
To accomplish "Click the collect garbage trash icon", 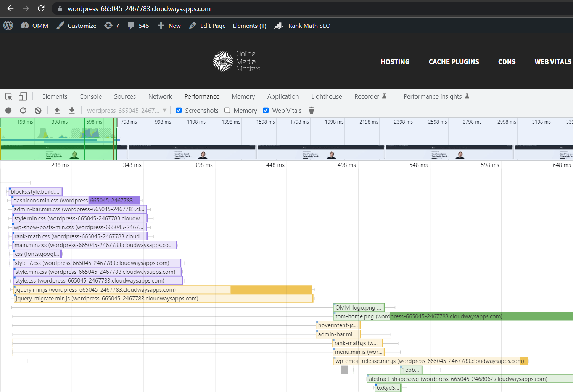I will point(311,111).
